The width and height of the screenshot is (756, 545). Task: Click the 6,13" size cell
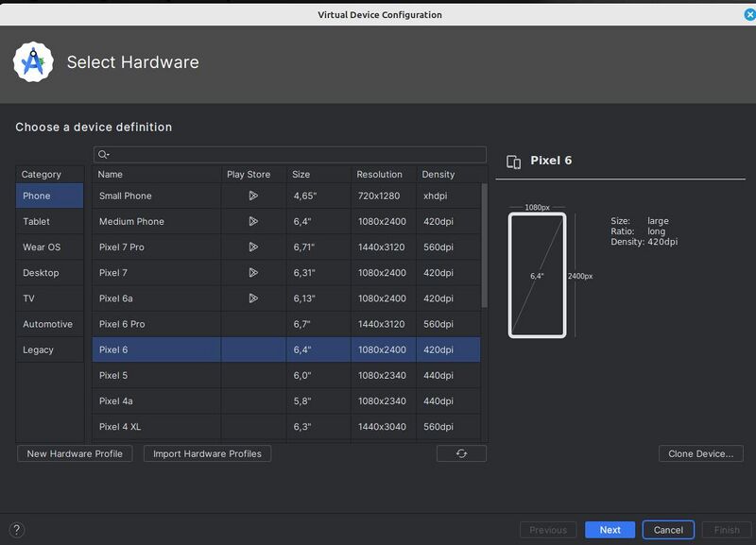tap(318, 298)
